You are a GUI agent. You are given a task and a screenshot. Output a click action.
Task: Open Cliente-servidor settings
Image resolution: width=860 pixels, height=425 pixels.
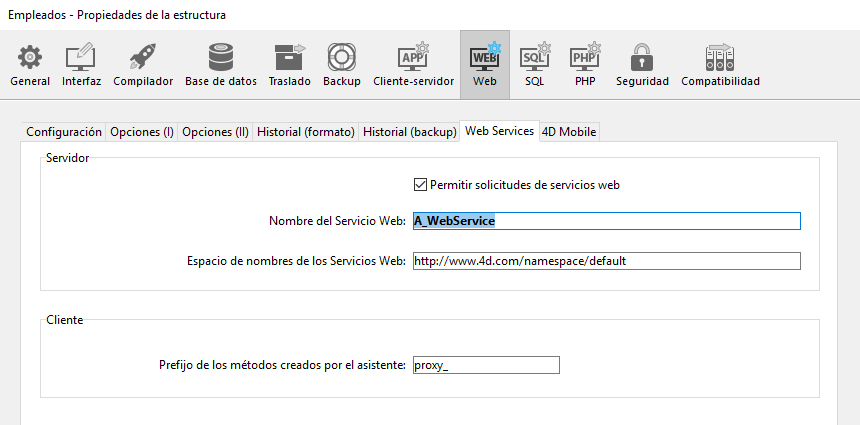click(413, 65)
